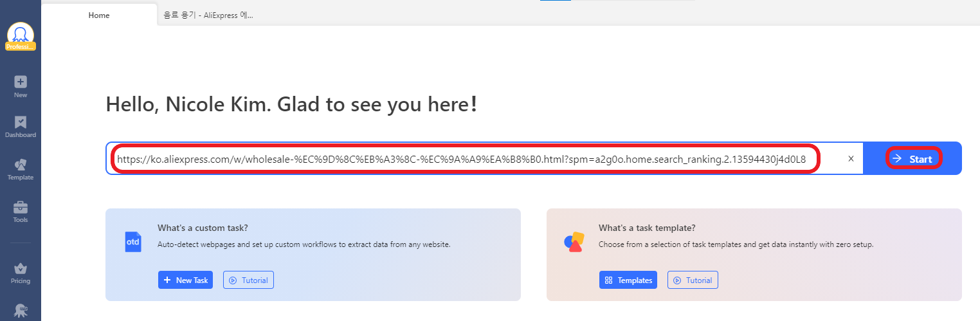
Task: Click the octopus icon at sidebar bottom
Action: [x=21, y=311]
